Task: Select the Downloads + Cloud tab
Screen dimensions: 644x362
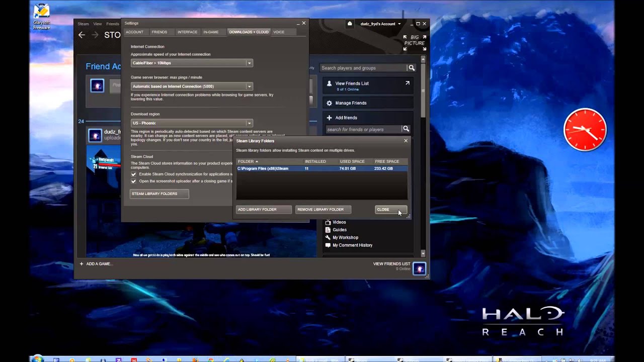Action: pyautogui.click(x=249, y=32)
